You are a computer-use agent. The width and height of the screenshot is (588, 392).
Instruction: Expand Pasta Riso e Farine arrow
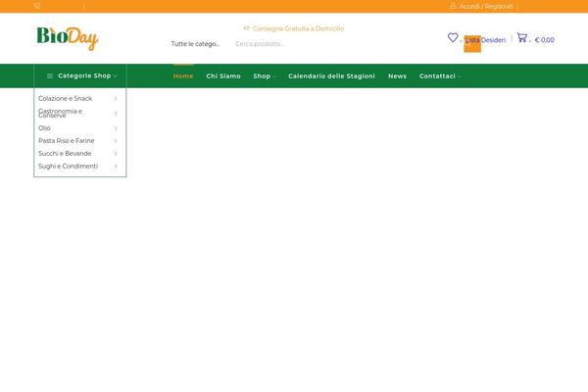116,141
